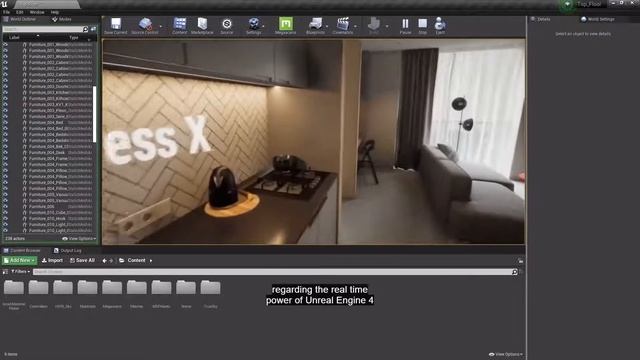
Task: Focus the Content Browser search field
Action: (x=276, y=272)
